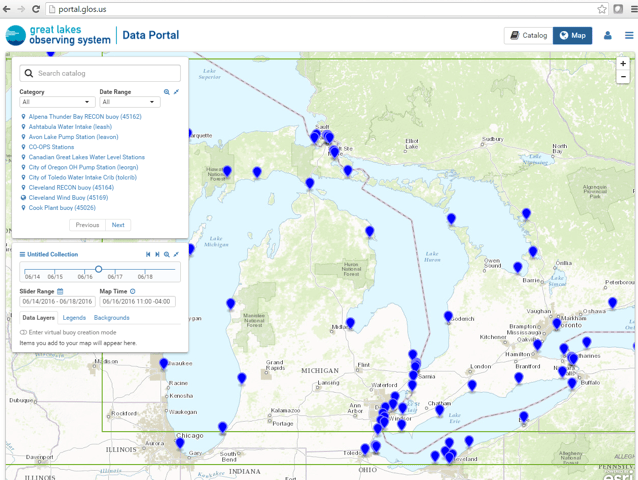This screenshot has width=638, height=480.
Task: Click the Previous page button
Action: coord(87,225)
